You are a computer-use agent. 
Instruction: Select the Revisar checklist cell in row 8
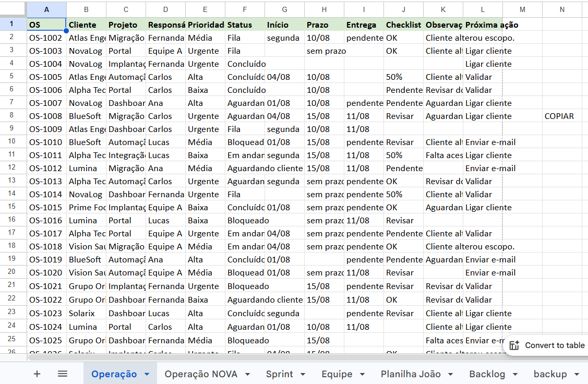point(403,116)
